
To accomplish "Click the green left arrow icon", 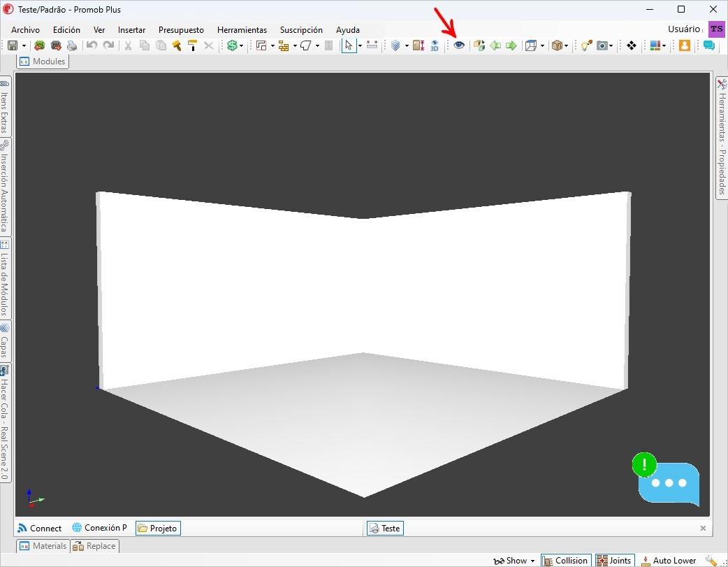I will [495, 45].
